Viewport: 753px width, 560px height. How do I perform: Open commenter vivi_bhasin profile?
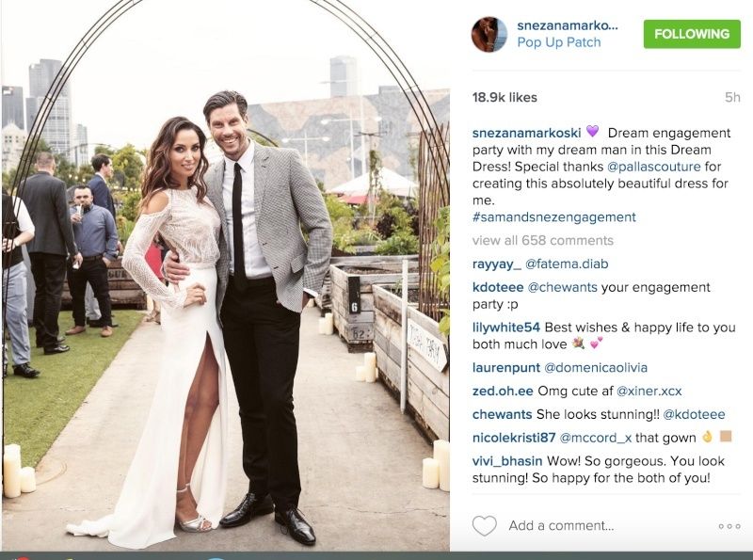pos(507,461)
